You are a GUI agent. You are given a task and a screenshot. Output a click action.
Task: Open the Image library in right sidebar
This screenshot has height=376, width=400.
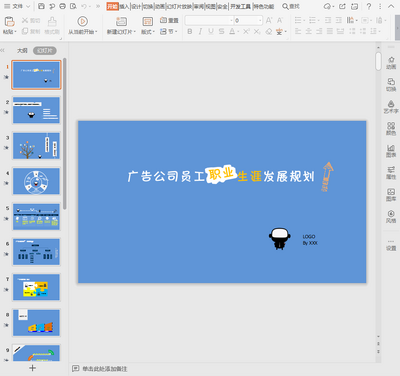(391, 194)
